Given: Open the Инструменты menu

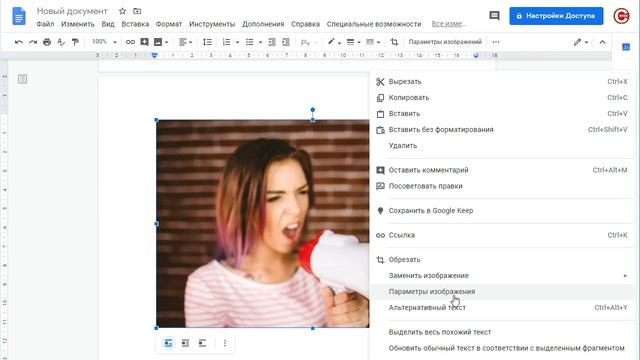Looking at the screenshot, I should point(212,24).
